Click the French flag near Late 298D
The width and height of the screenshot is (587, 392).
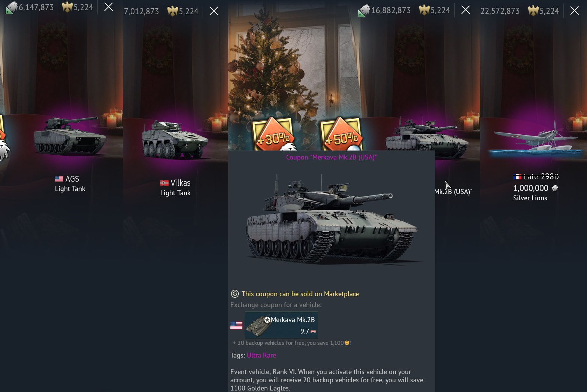pos(517,176)
